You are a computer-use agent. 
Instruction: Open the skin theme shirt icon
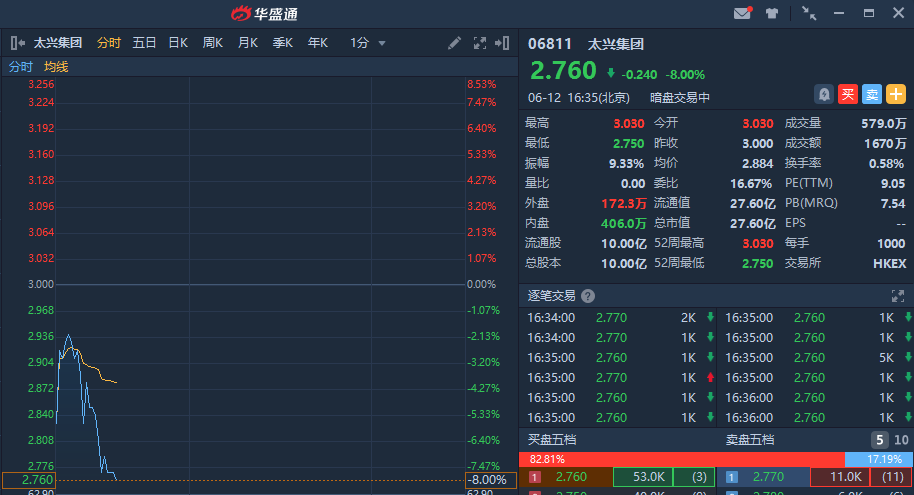(x=772, y=13)
